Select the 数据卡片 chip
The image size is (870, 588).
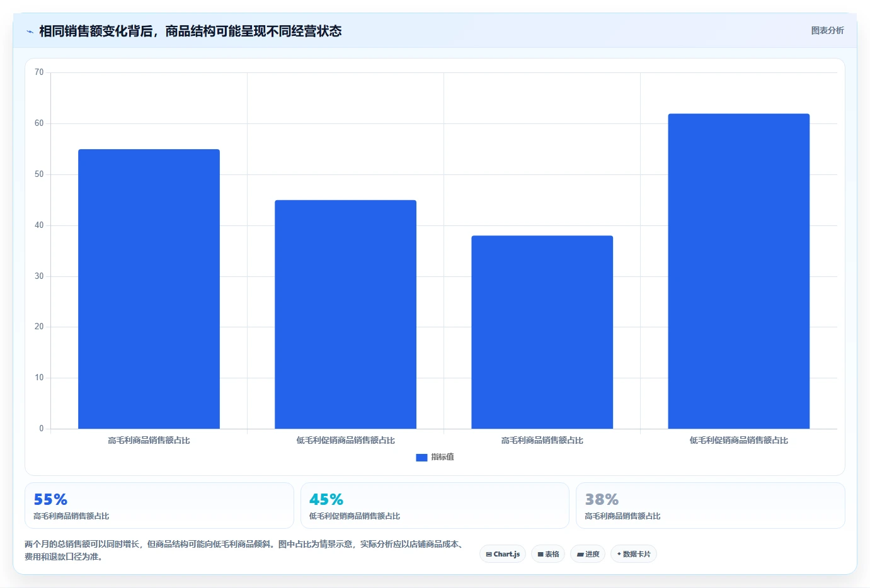pos(634,554)
